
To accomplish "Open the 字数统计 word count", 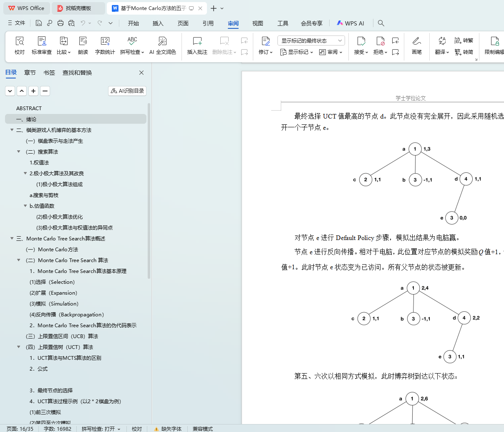I will tap(105, 45).
